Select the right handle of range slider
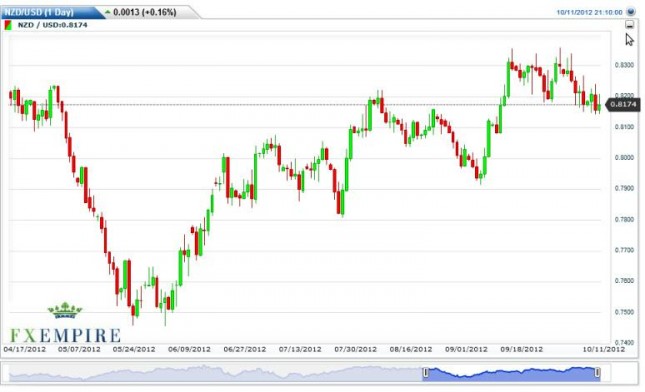This screenshot has height=392, width=645. point(597,373)
